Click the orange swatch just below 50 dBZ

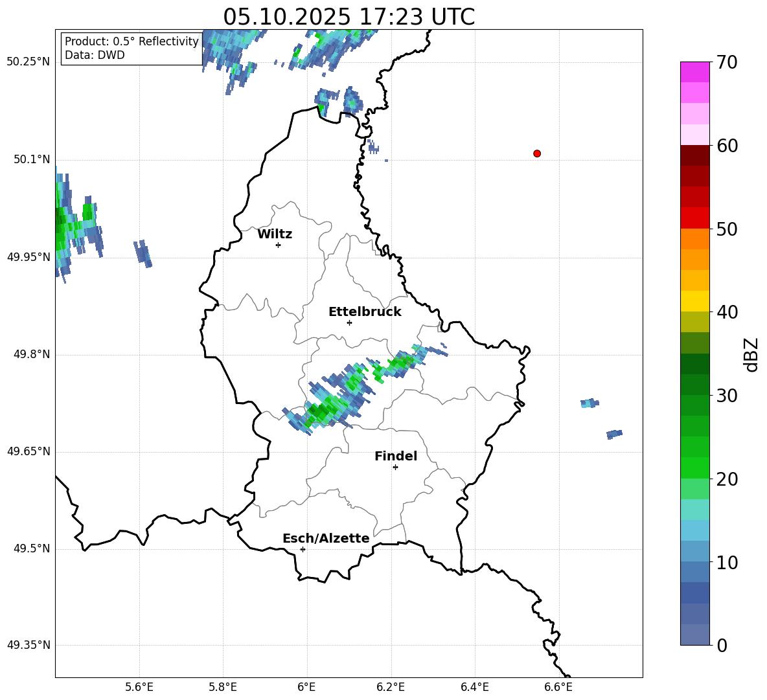click(695, 238)
